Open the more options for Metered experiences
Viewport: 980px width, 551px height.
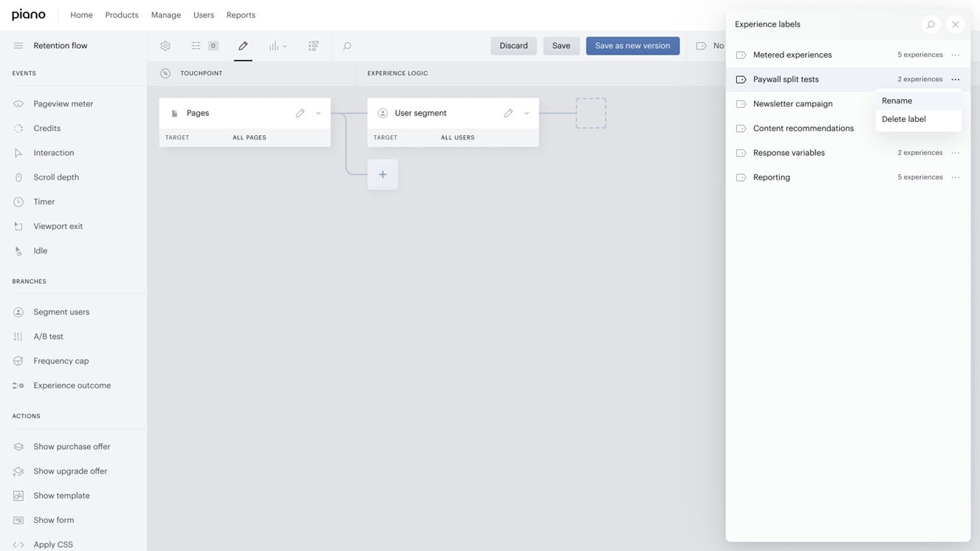956,55
